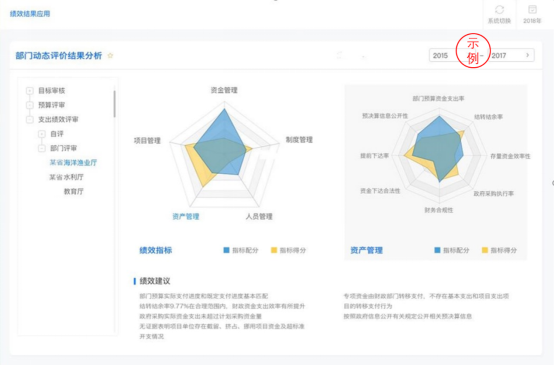Select 某省海洋渔业厅 in the tree
Viewport: 554px width, 366px height.
73,163
